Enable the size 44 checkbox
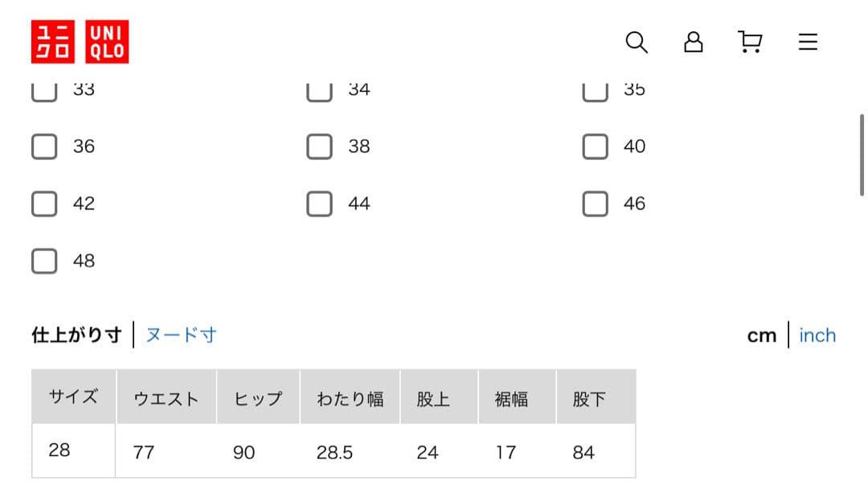The image size is (868, 489). tap(319, 203)
